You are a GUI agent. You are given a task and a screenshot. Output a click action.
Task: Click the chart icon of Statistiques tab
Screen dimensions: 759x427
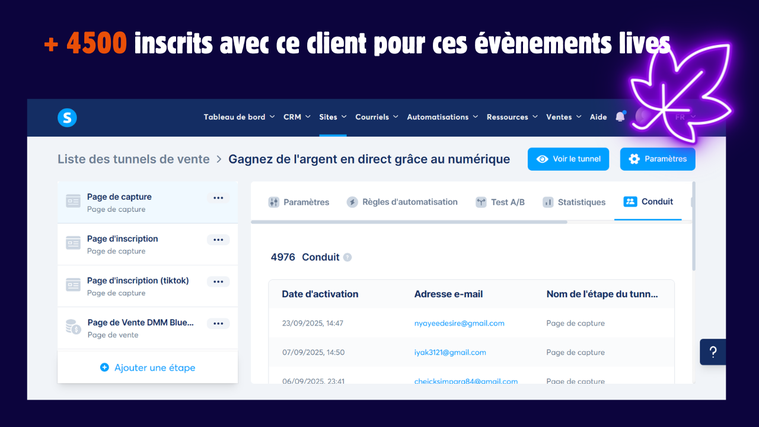pyautogui.click(x=547, y=202)
